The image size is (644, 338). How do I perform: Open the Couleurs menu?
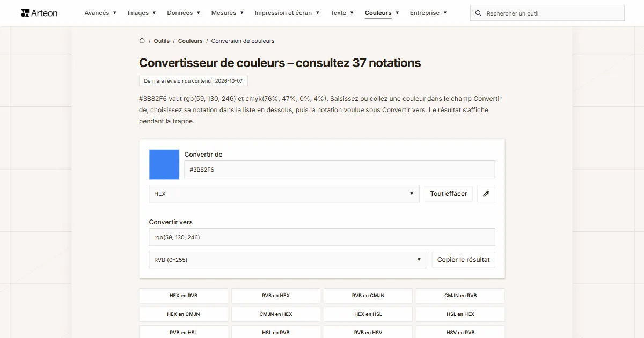(x=382, y=13)
